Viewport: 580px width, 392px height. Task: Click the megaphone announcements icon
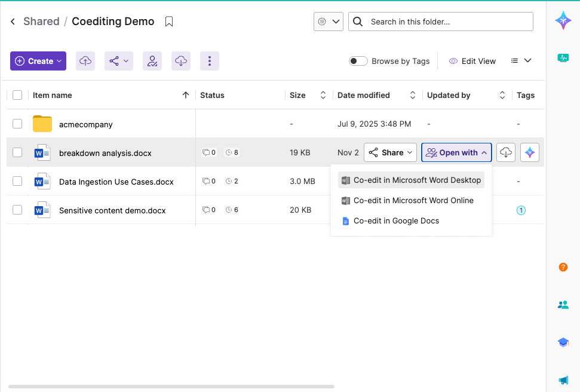pyautogui.click(x=563, y=380)
